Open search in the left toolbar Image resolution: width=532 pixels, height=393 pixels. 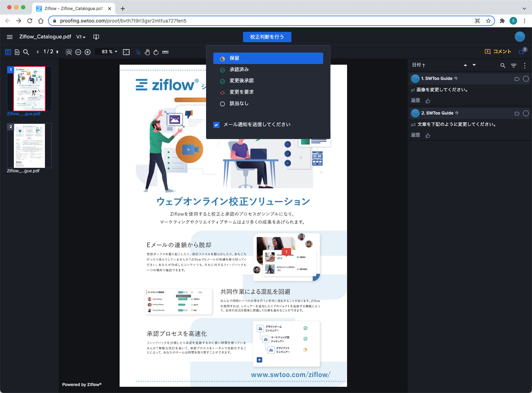click(x=26, y=52)
